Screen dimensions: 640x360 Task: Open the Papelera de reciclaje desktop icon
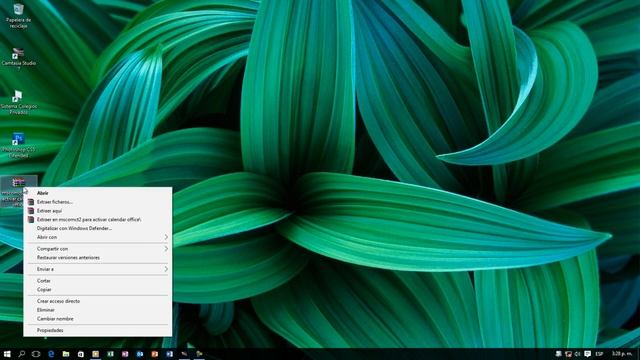[18, 16]
